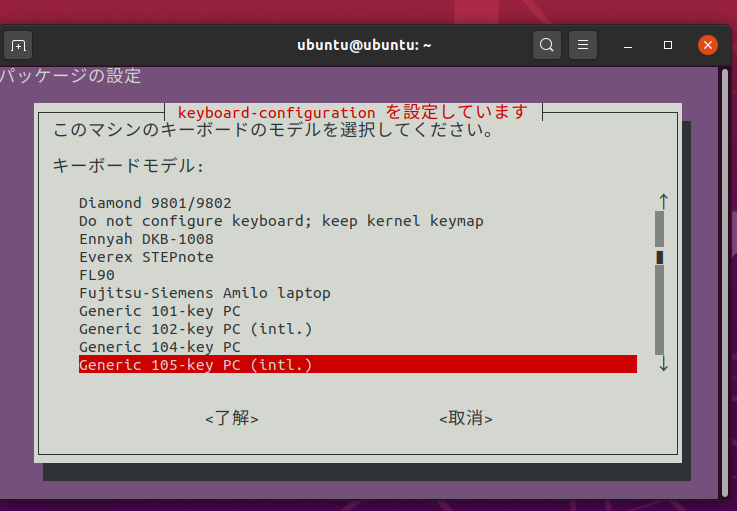Click the terminal title ubuntu@ubuntu: ~
737x511 pixels.
click(x=364, y=45)
